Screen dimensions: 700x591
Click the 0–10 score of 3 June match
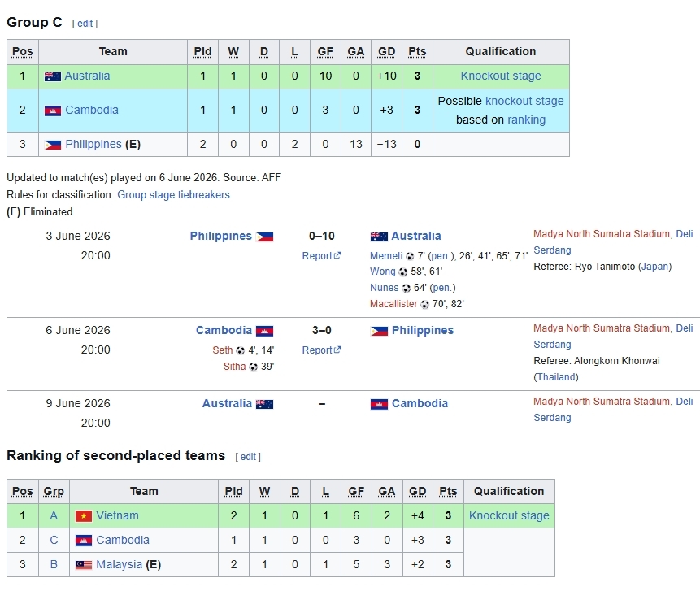pyautogui.click(x=321, y=236)
